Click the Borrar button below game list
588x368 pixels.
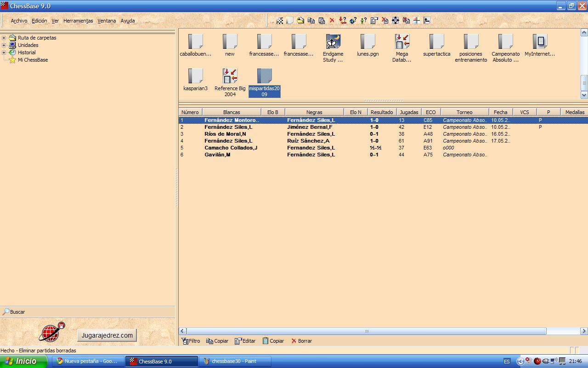[301, 341]
